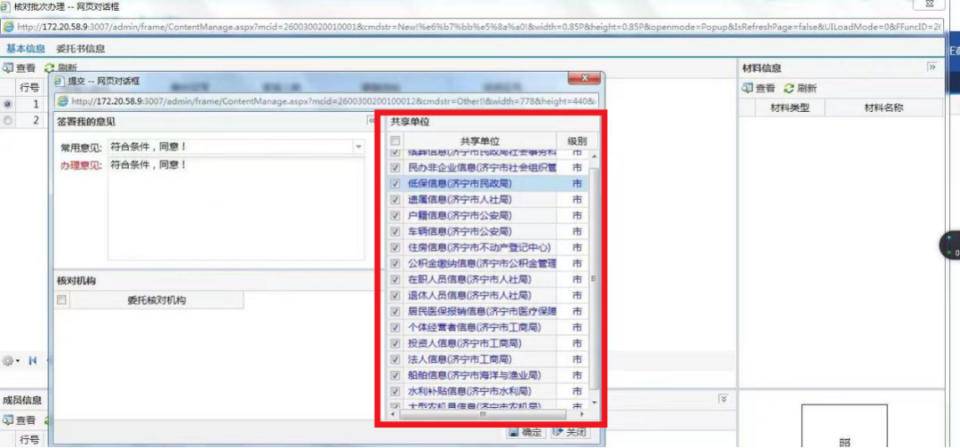Image resolution: width=960 pixels, height=448 pixels.
Task: Toggle checkbox for 船舶信息 row
Action: pos(396,375)
